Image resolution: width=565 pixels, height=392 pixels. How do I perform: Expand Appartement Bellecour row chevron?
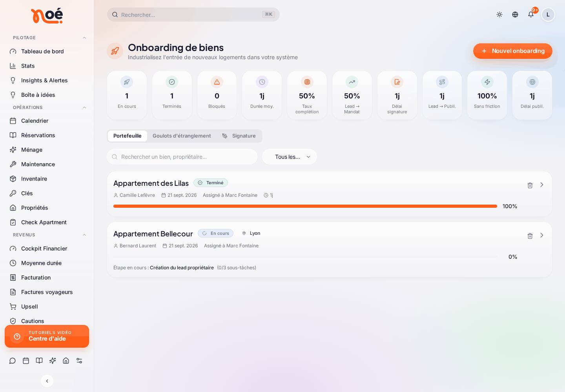tap(542, 235)
